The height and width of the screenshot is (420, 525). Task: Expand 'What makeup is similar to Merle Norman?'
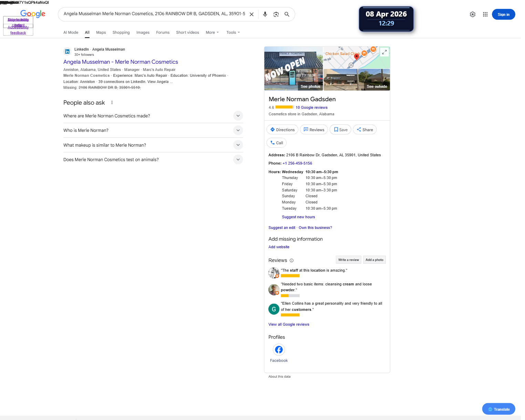tap(153, 145)
